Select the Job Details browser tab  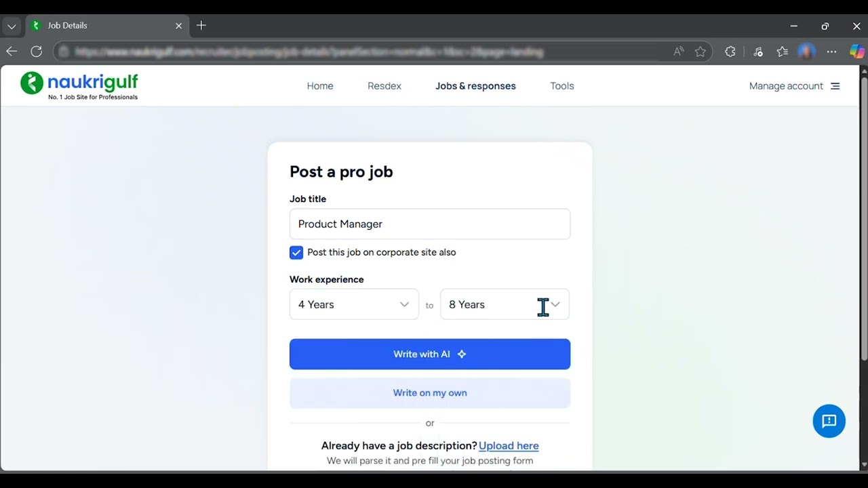click(x=107, y=26)
